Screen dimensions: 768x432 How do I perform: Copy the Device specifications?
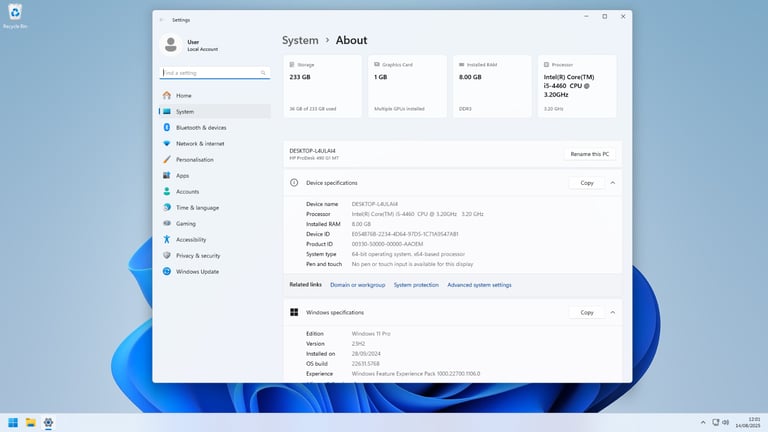tap(587, 183)
